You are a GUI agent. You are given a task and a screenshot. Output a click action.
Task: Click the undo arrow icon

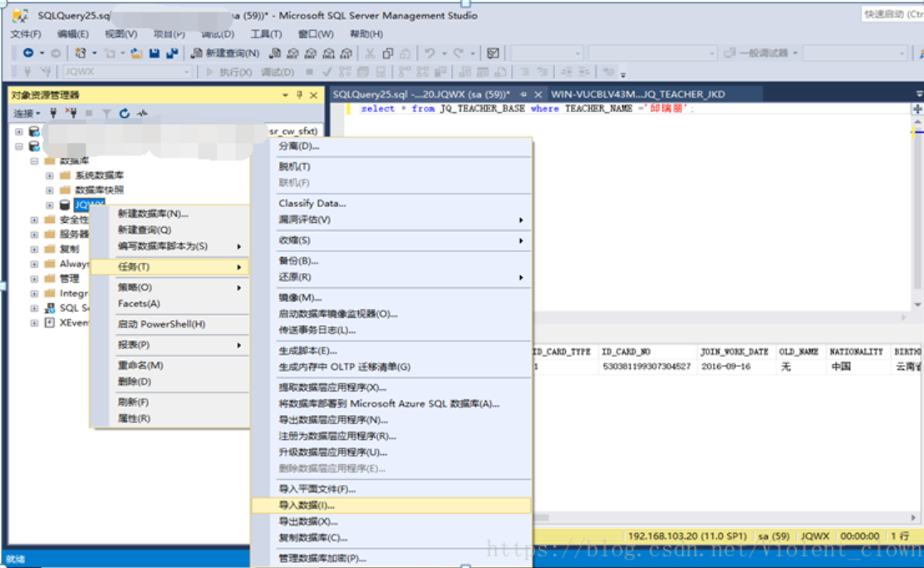[430, 53]
